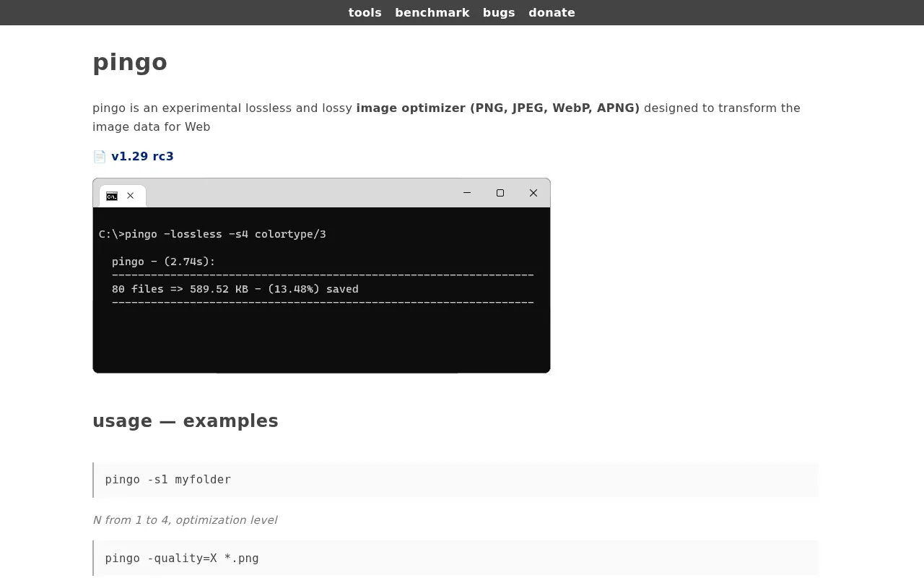
Task: Click the 'pingo -s1 myfolder' code block
Action: [x=456, y=480]
